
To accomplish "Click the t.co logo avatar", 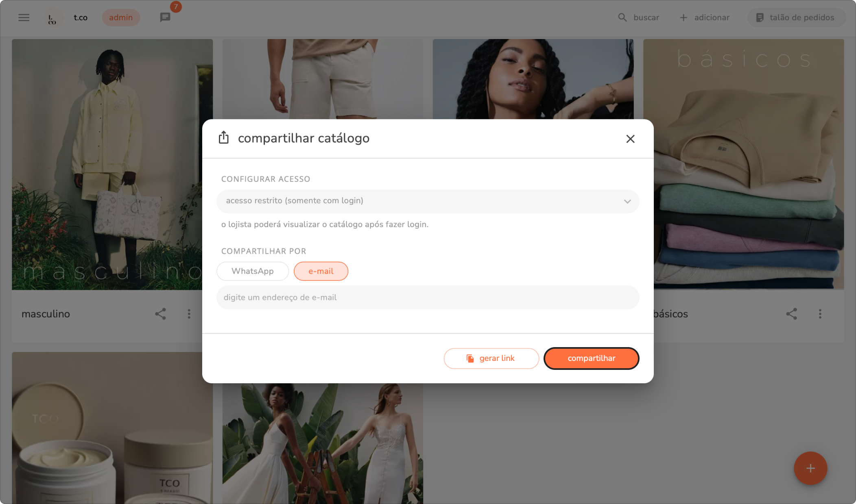I will [x=53, y=18].
